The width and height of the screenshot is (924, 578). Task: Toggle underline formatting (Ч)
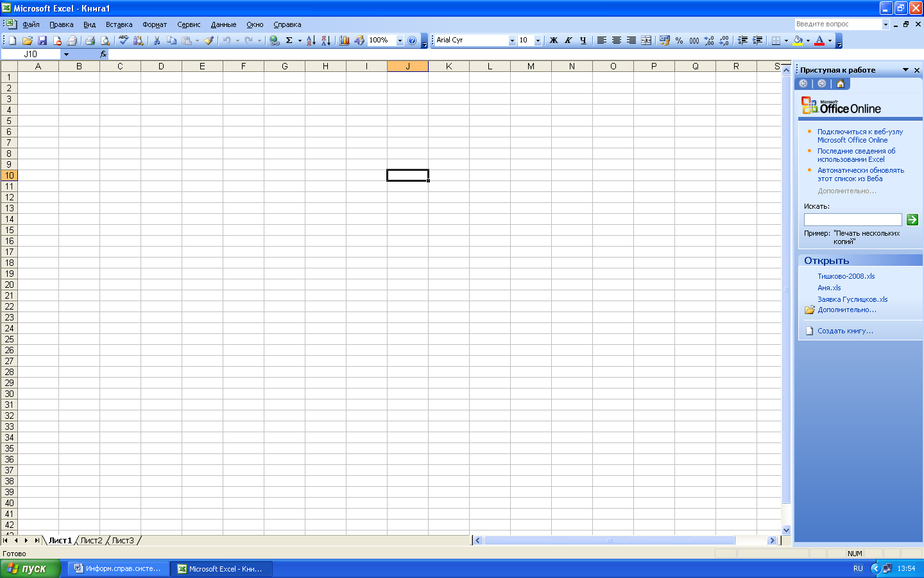(x=583, y=40)
